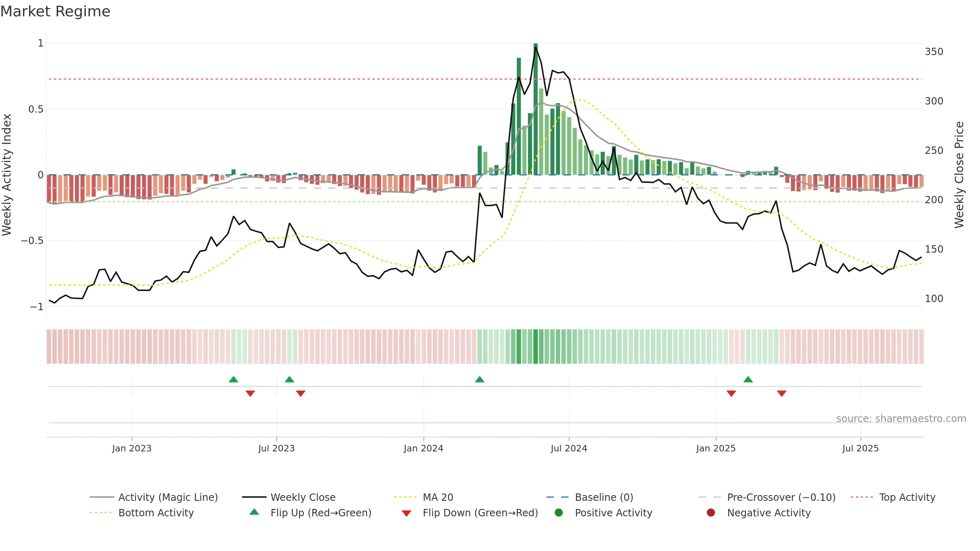Click the Flip Down marker in early August 2023
This screenshot has height=551, width=980.
301,393
